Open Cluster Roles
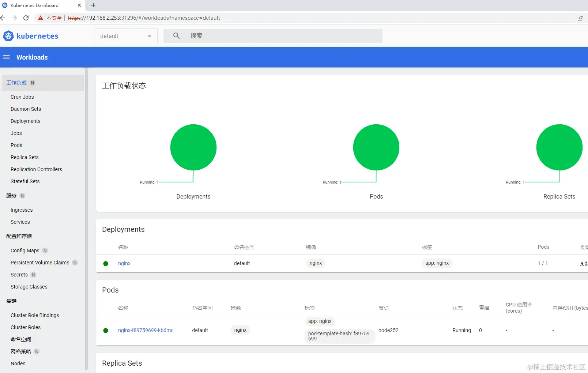The height and width of the screenshot is (373, 588). (26, 327)
